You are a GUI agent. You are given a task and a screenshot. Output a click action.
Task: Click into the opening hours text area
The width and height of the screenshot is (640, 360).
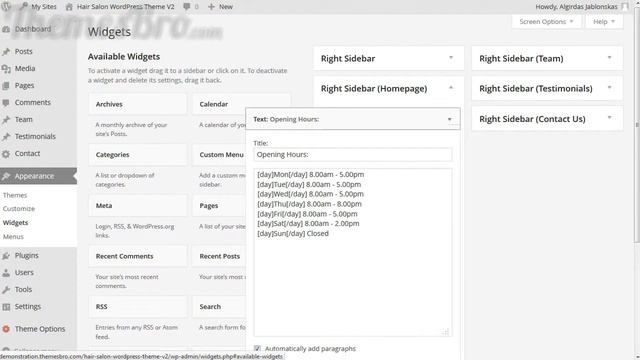click(353, 252)
